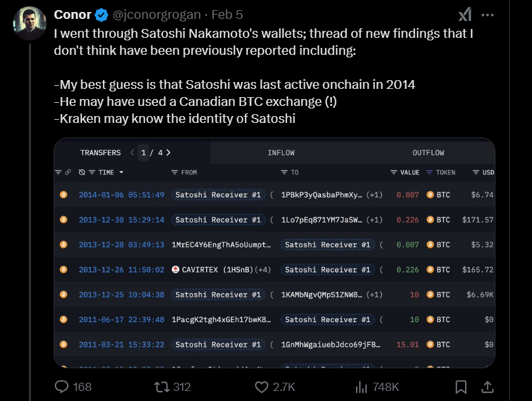Click the Bitcoin icon in first transfer row
The height and width of the screenshot is (401, 532).
[63, 195]
